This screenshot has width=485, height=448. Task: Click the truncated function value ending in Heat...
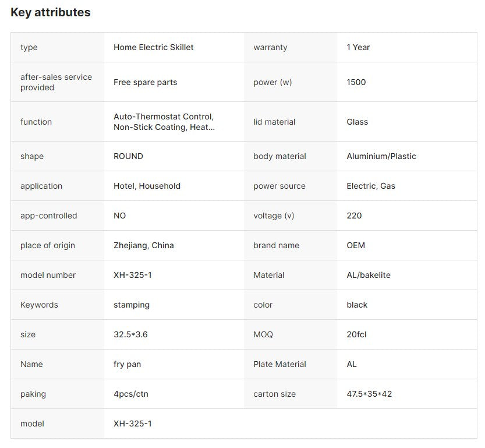(x=164, y=122)
